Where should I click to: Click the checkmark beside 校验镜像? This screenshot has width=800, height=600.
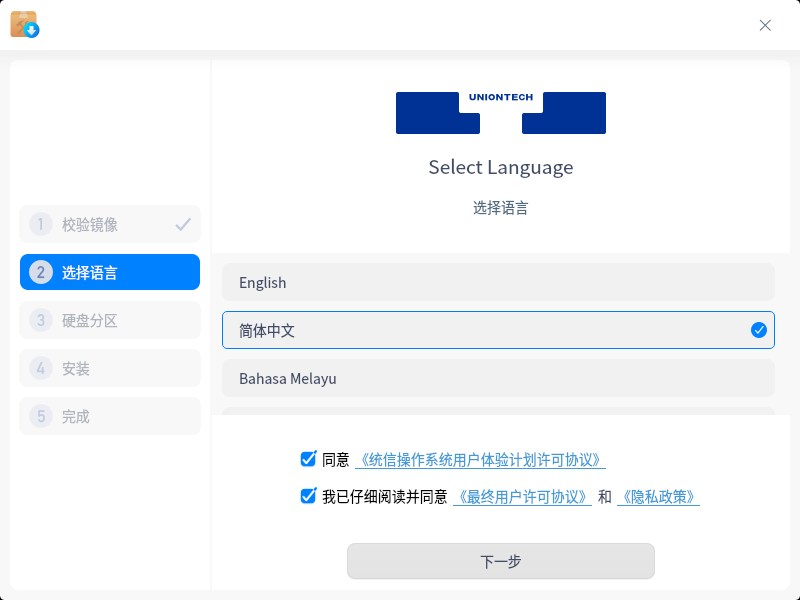click(183, 224)
